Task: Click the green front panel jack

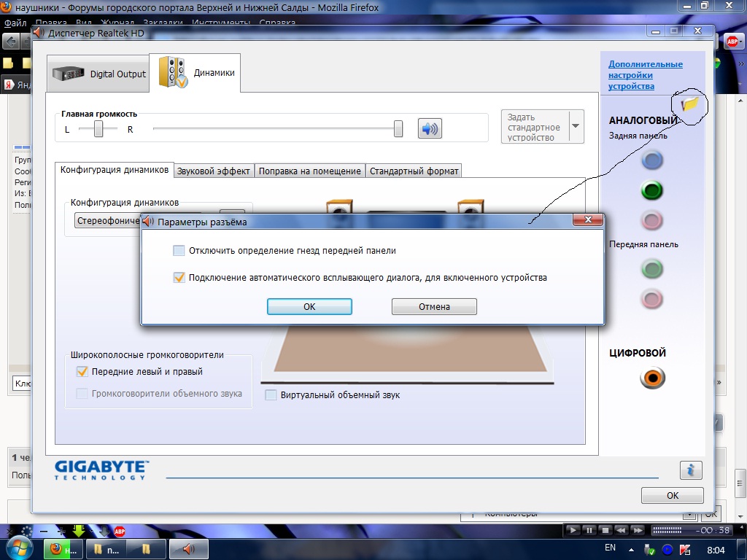Action: coord(652,269)
